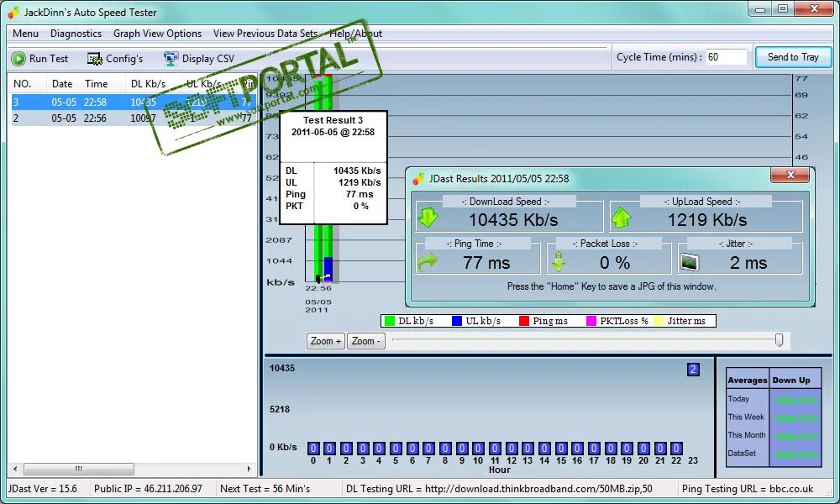Click the Cycle Time minutes input field

tap(726, 57)
